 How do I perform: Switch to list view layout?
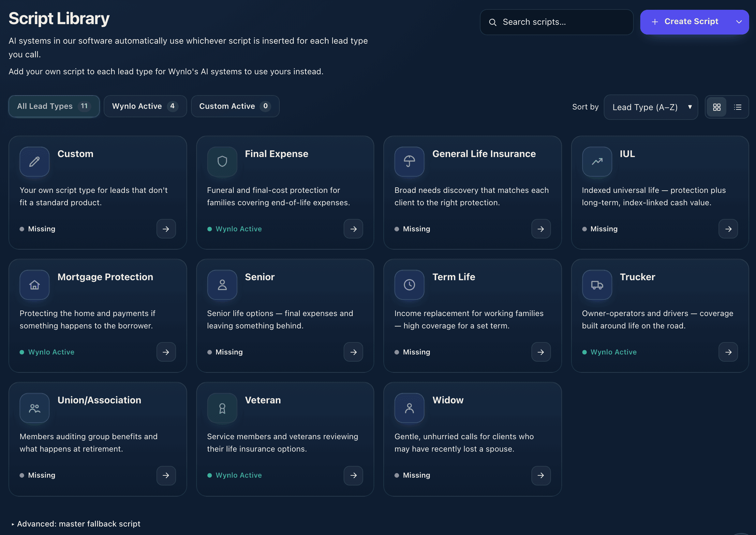737,107
